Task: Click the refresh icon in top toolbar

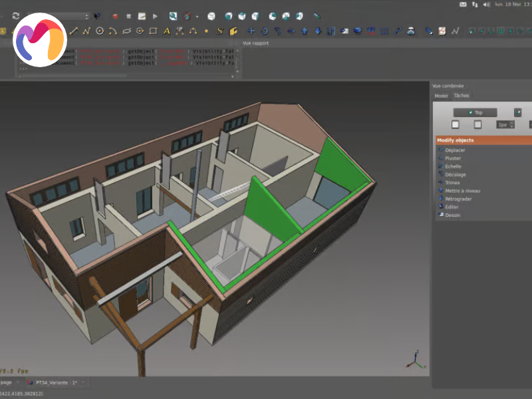Action: pyautogui.click(x=15, y=15)
